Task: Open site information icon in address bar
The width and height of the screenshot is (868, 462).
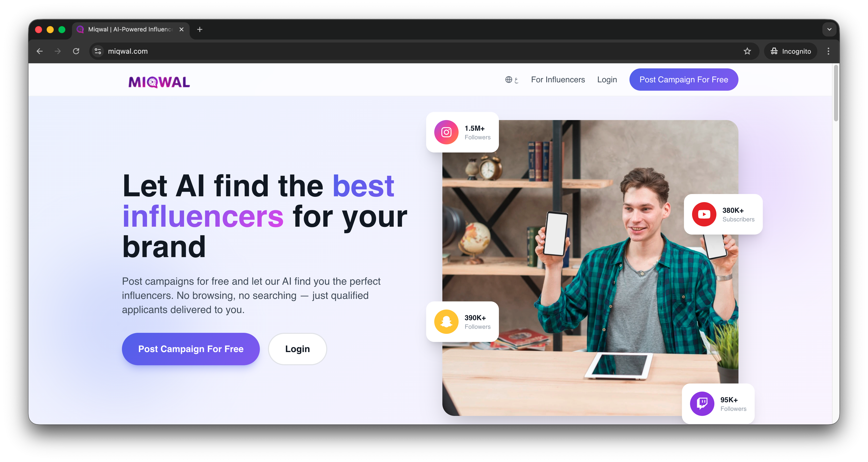Action: pyautogui.click(x=98, y=51)
